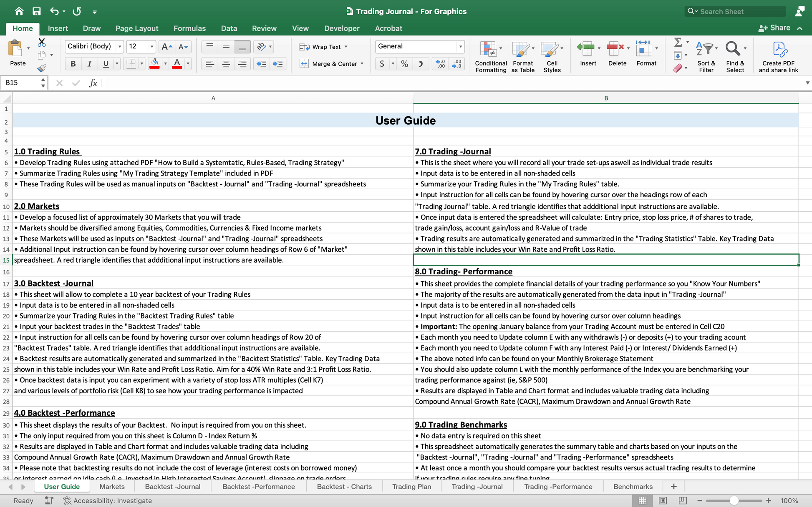Click the Share button
The image size is (812, 507).
[x=774, y=28]
